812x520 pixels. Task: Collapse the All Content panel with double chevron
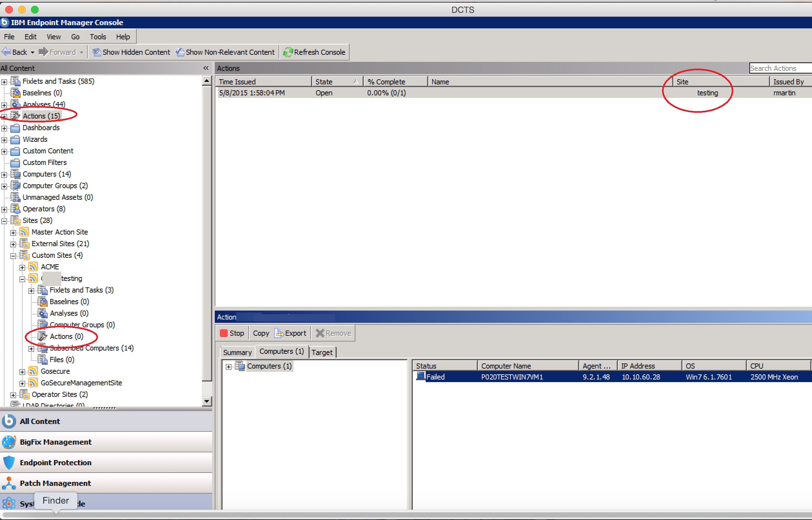[x=206, y=68]
